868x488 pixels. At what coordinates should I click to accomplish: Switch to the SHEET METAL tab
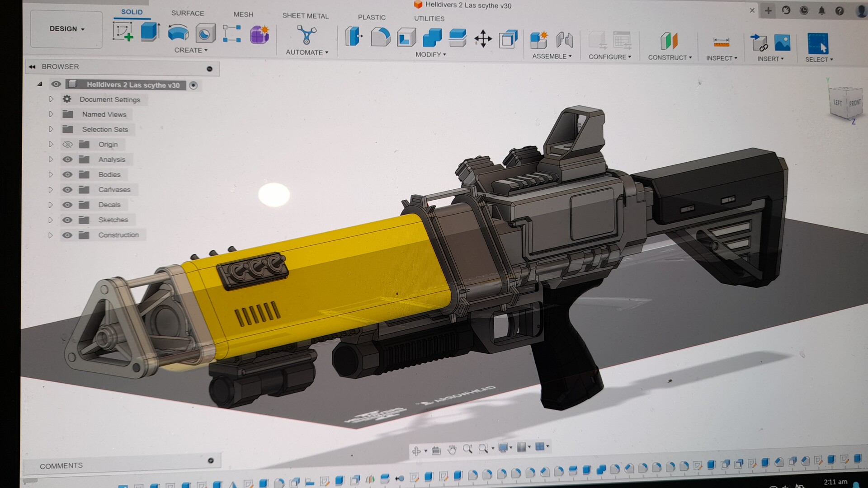pos(305,16)
